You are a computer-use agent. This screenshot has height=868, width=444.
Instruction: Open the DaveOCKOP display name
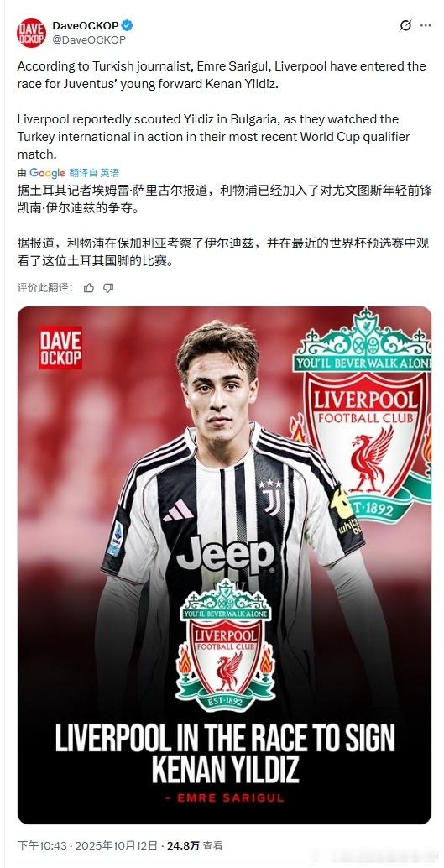tap(86, 25)
